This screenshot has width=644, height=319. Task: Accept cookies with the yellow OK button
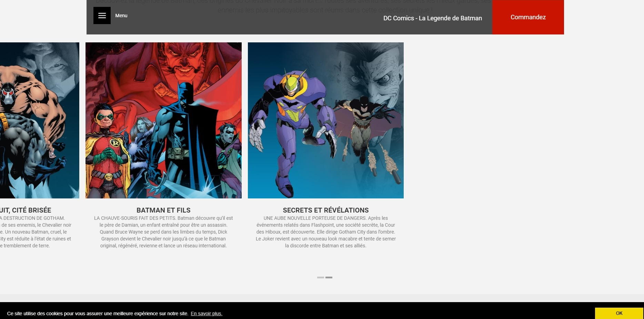tap(619, 313)
